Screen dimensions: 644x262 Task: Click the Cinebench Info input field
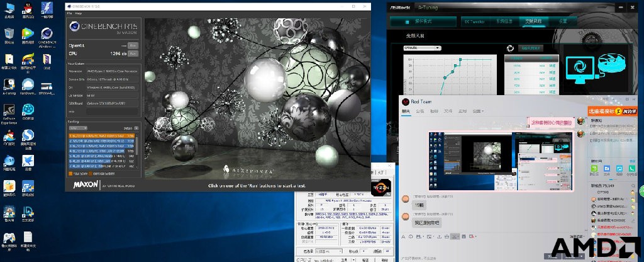click(x=112, y=111)
